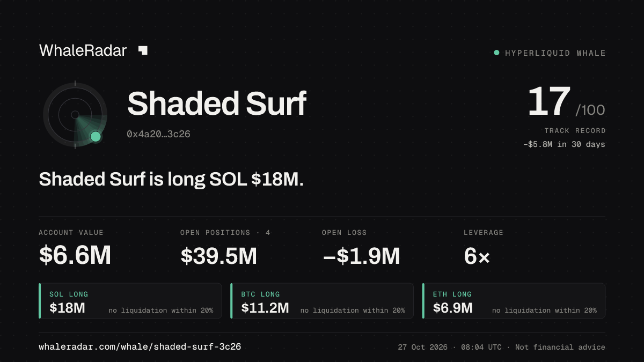Click the $39.5M open positions value

coord(219,256)
